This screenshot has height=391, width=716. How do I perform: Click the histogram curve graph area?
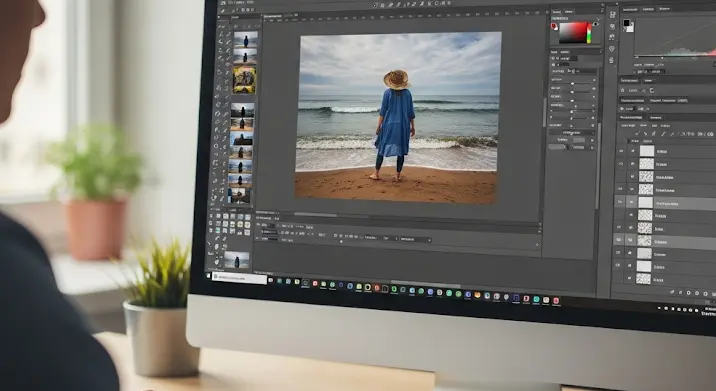point(675,37)
